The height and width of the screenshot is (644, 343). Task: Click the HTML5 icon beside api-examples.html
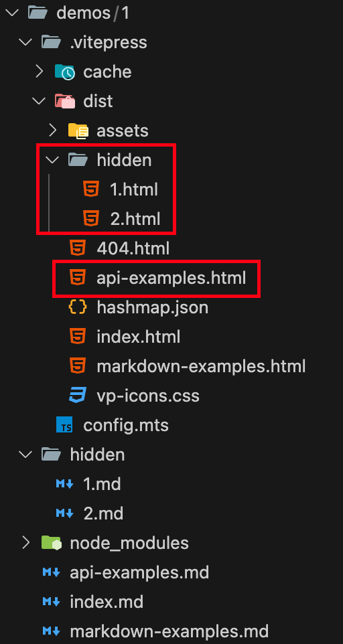[x=78, y=278]
